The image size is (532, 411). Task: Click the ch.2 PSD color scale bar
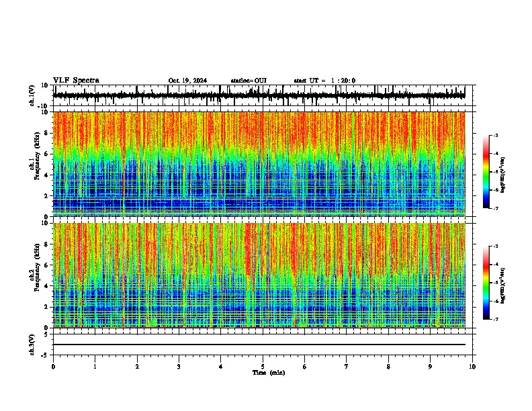click(x=486, y=283)
